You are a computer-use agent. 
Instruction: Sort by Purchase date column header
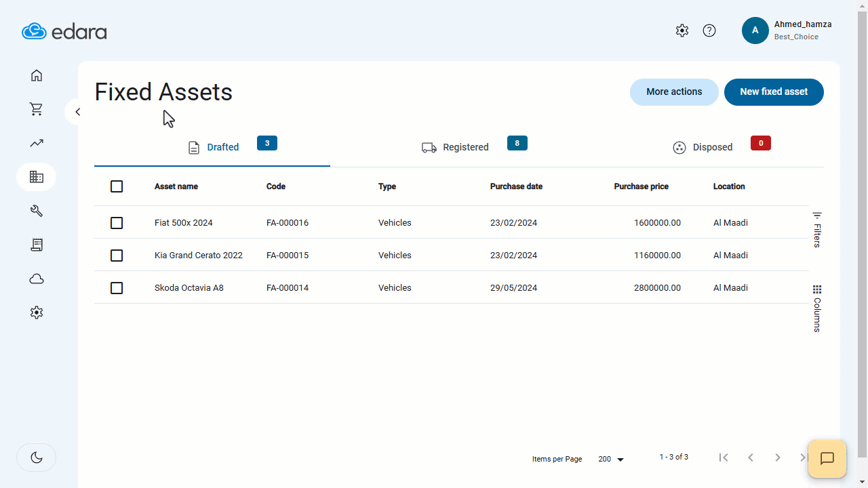click(x=516, y=186)
